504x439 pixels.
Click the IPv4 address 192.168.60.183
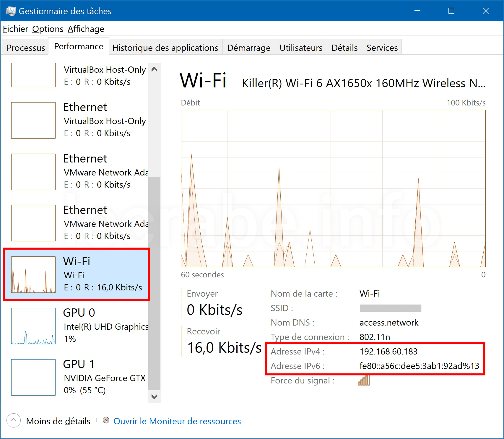point(388,351)
